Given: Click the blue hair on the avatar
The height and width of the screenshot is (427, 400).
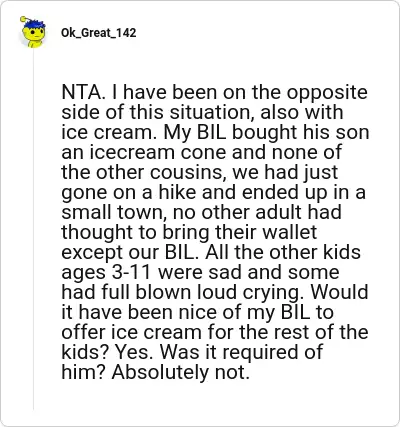Looking at the screenshot, I should pyautogui.click(x=35, y=23).
